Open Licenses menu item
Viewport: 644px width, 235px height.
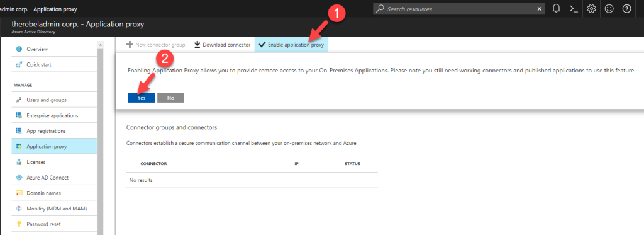pos(54,162)
